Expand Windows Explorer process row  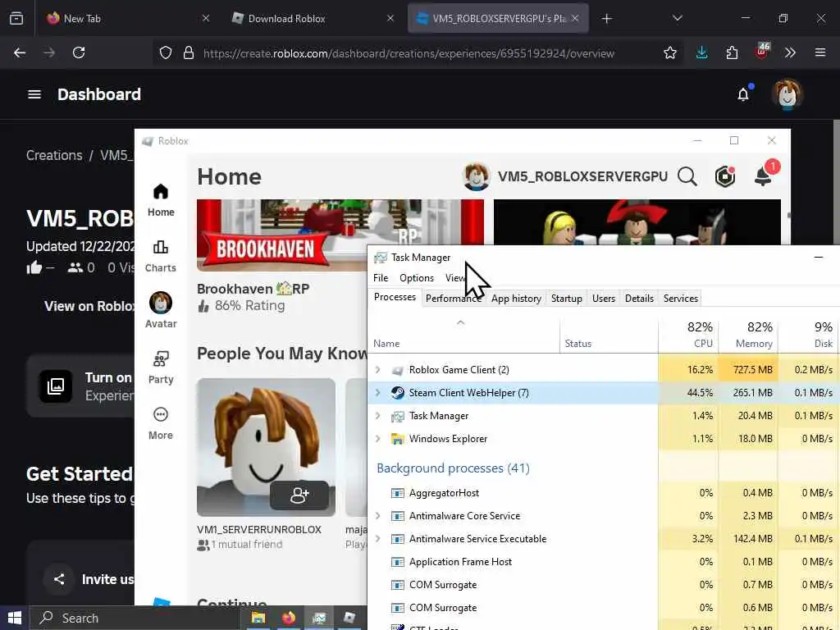[x=377, y=439]
